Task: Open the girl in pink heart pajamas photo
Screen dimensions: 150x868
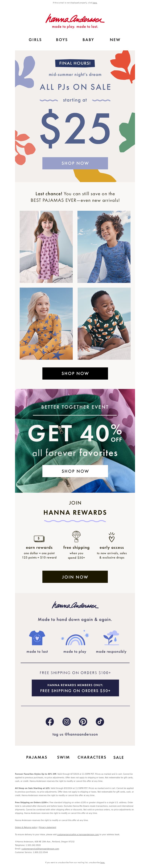Action: click(46, 247)
